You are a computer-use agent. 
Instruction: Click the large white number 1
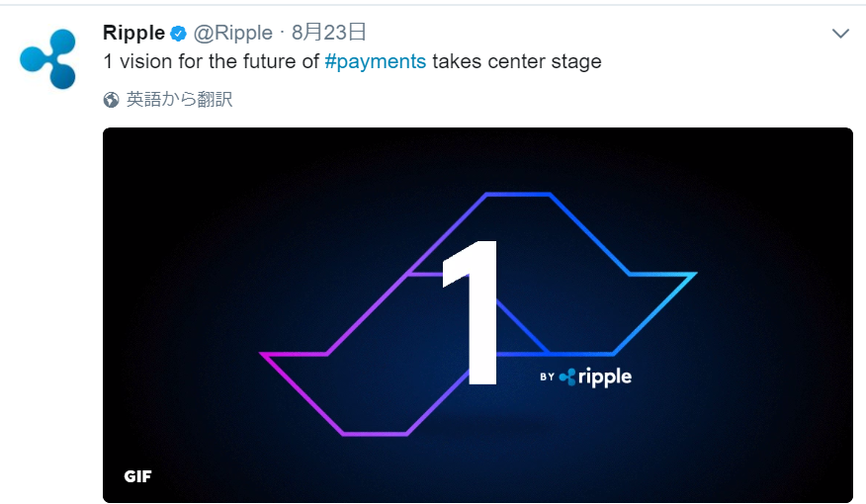point(471,312)
